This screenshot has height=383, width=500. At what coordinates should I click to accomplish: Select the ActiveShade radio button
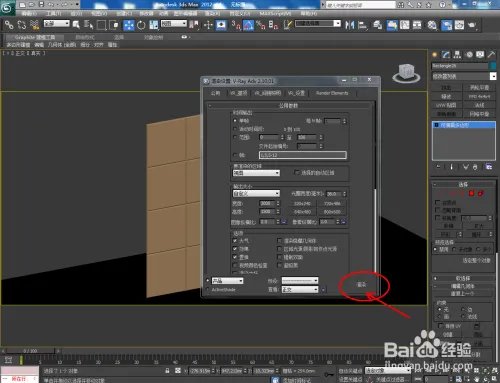point(208,290)
